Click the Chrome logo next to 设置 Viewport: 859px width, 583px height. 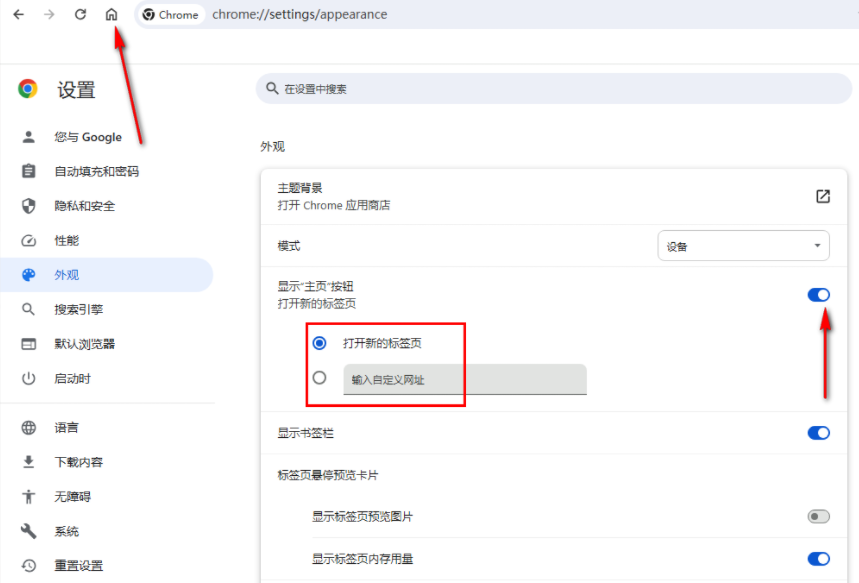[27, 88]
